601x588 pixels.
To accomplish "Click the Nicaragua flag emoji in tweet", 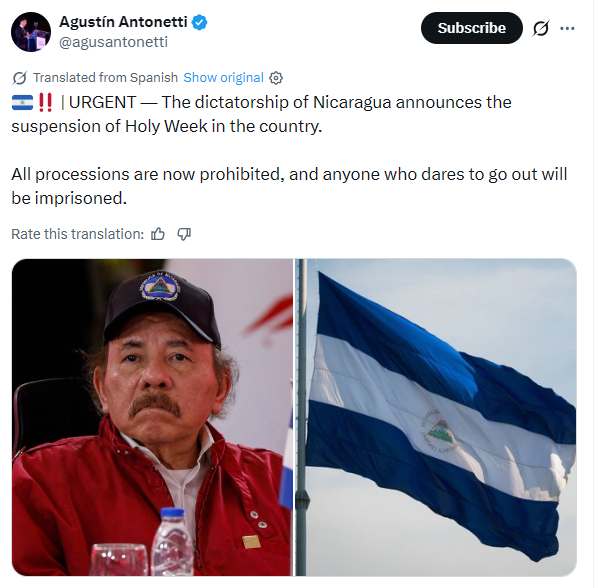I will click(x=22, y=103).
